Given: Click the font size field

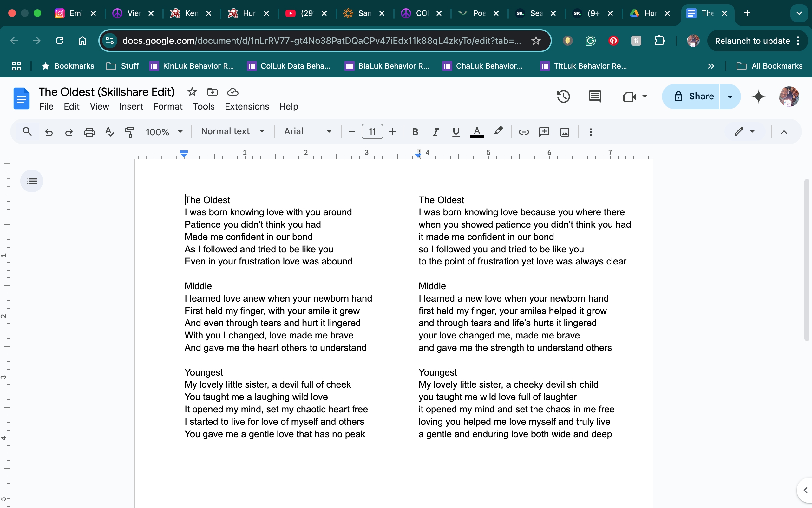Looking at the screenshot, I should coord(372,131).
